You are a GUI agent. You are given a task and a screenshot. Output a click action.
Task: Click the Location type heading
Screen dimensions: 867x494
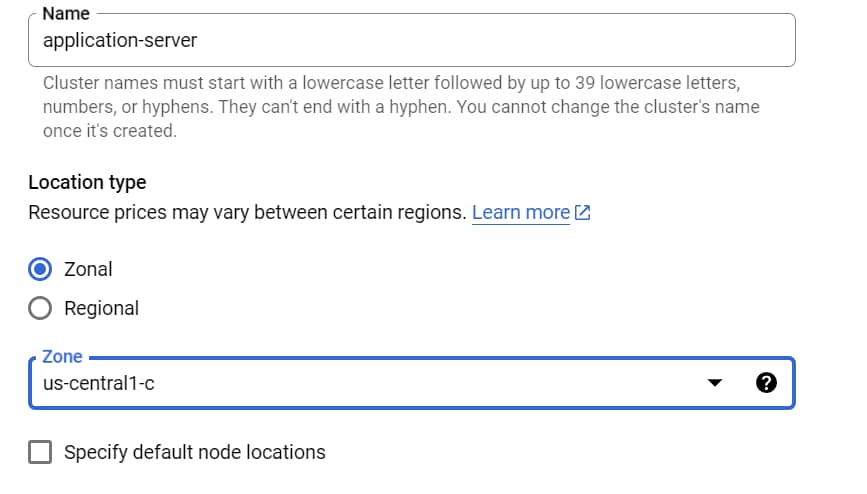[x=87, y=183]
